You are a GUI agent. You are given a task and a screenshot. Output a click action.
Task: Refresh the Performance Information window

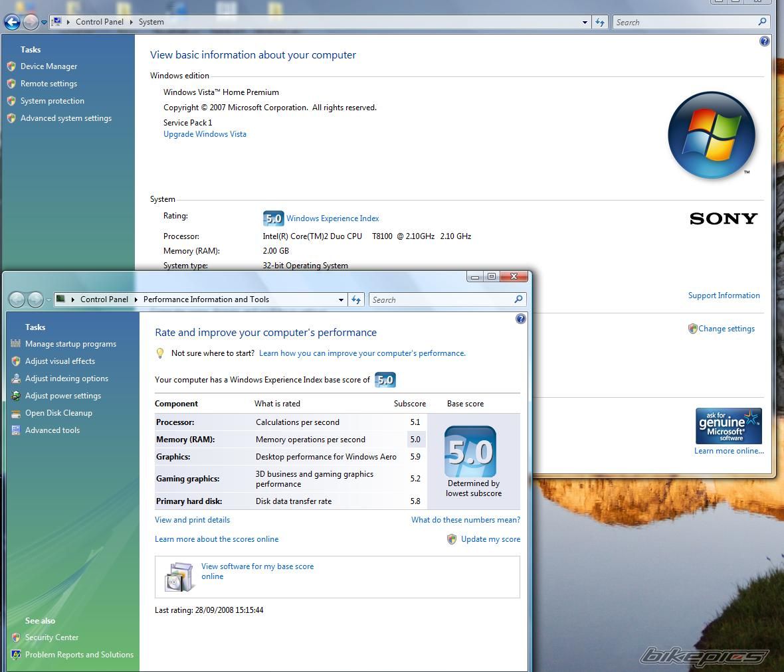tap(355, 299)
